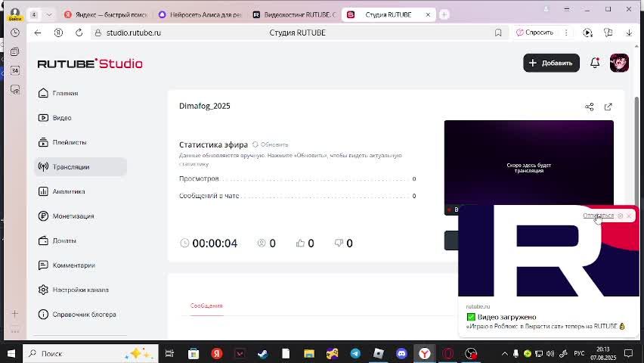Open Task View on taskbar
Screen dimensions: 644x363
[x=169, y=353]
